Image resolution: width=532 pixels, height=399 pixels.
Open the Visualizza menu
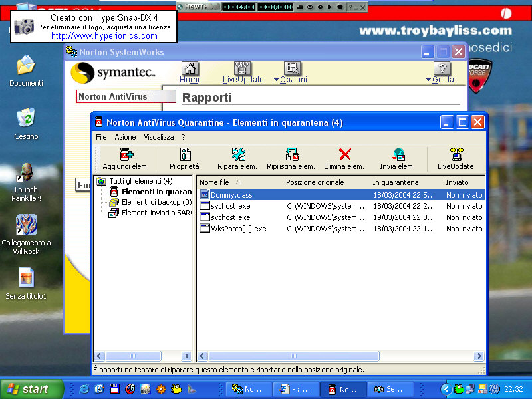[x=159, y=137]
